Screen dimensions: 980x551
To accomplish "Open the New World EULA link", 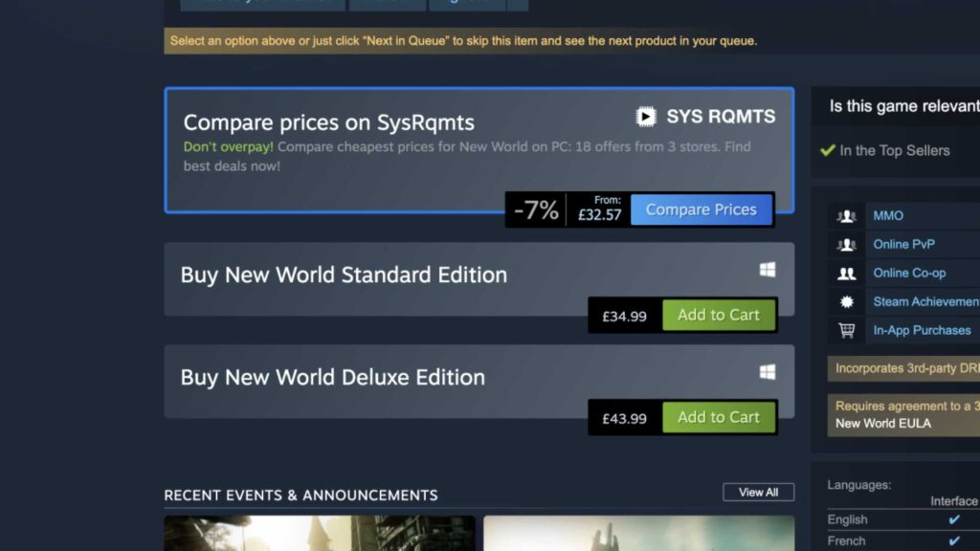I will click(x=882, y=423).
